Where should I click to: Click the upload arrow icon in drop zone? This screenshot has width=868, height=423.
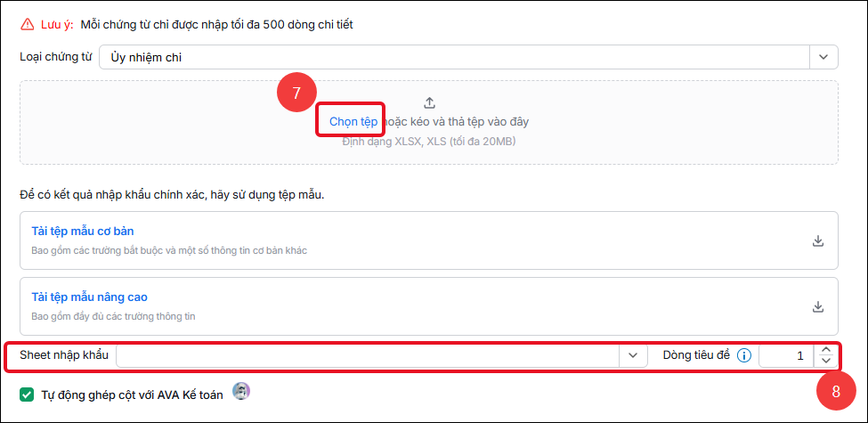click(x=430, y=102)
